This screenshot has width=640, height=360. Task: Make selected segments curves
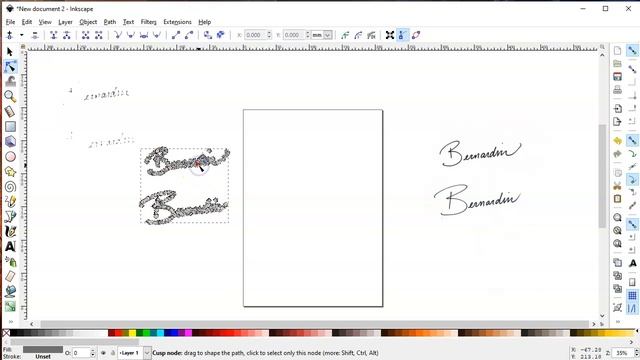click(189, 35)
